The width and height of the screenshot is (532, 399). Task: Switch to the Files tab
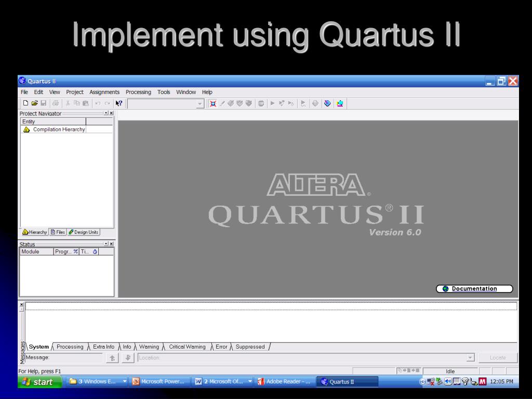[58, 232]
